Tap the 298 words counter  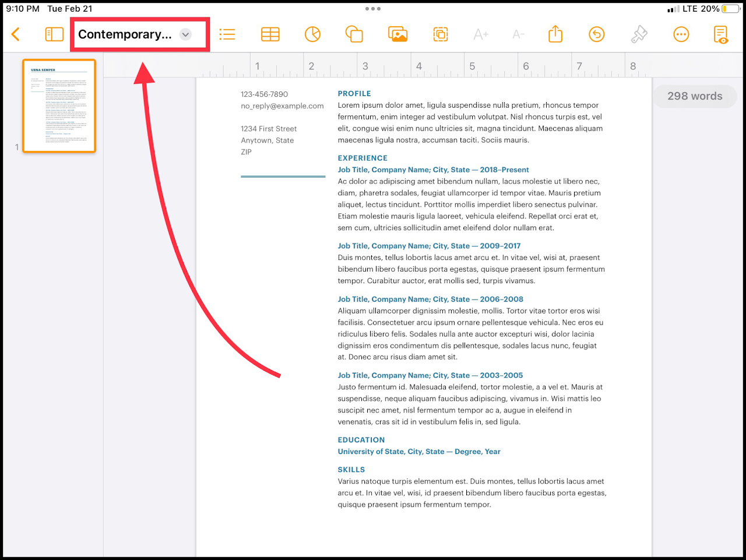pyautogui.click(x=695, y=96)
